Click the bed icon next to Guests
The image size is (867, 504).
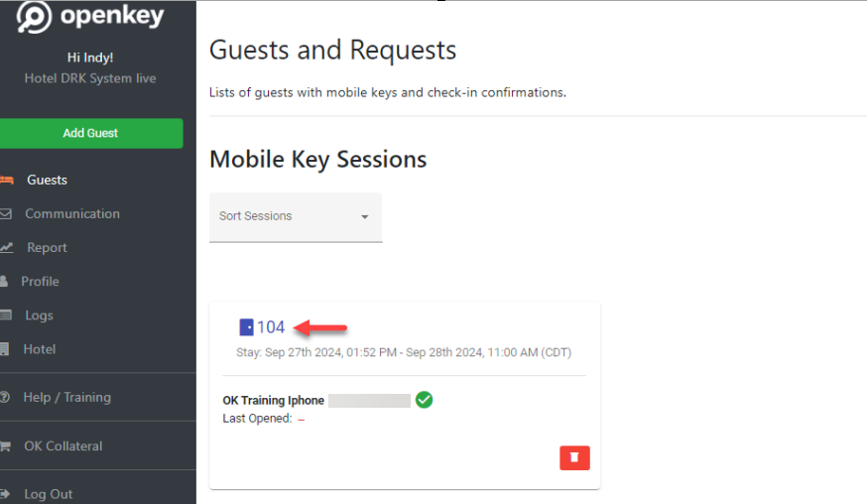tap(7, 180)
